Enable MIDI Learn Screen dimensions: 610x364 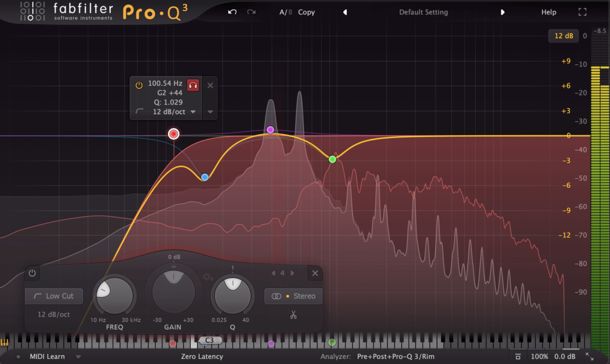(47, 356)
